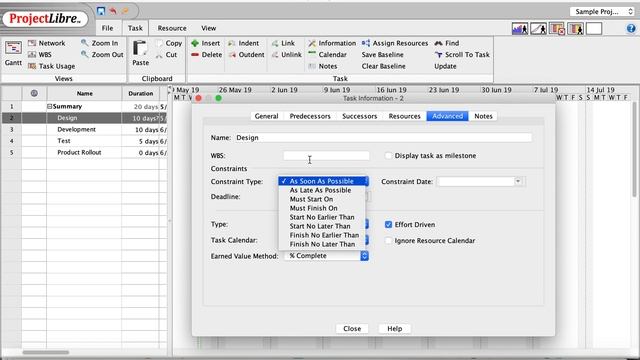Outdent the selected task
Viewport: 640px width, 360px height.
pyautogui.click(x=246, y=54)
